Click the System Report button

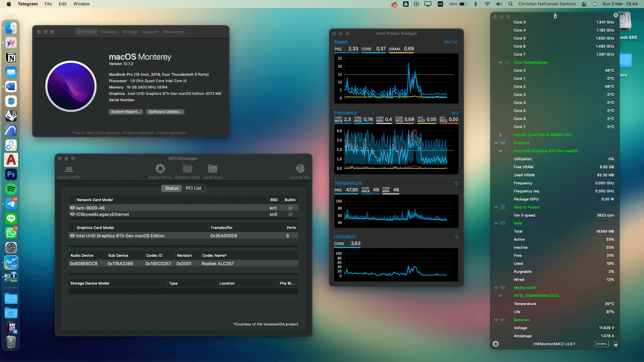point(126,112)
